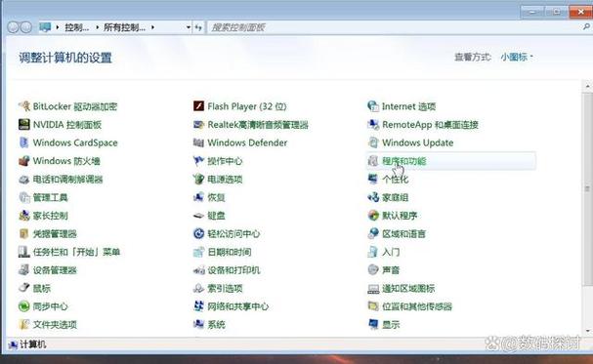The image size is (593, 364).
Task: Open the BitLocker 驱动器加密 icon
Action: (x=24, y=106)
